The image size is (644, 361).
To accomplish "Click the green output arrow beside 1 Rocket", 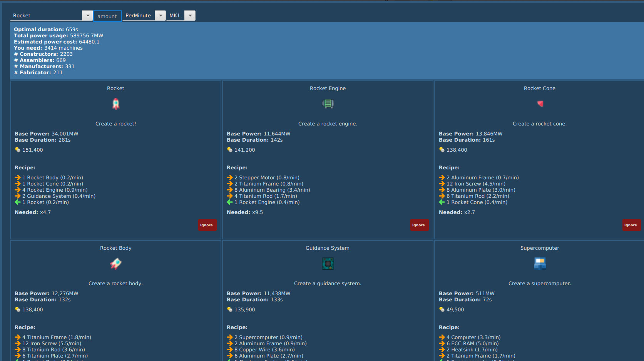I will (x=18, y=202).
